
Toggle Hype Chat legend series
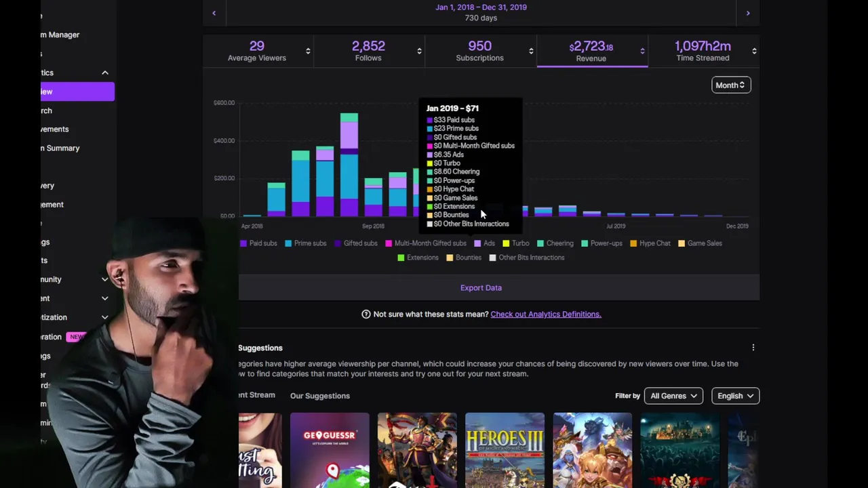pos(650,243)
